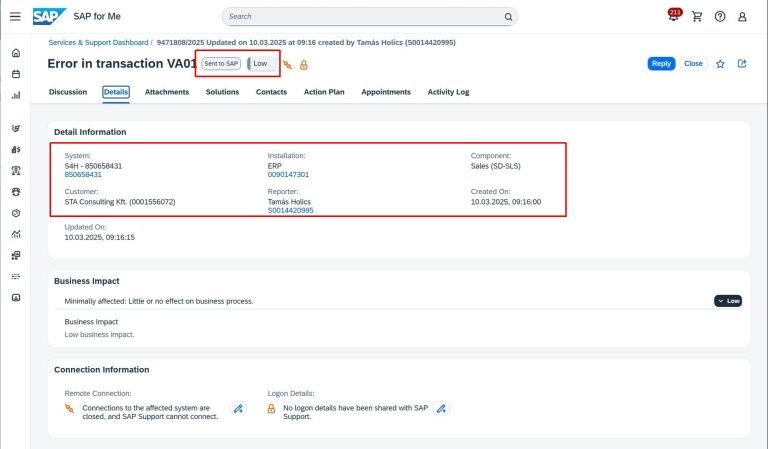Image resolution: width=768 pixels, height=449 pixels.
Task: Click the Close case button
Action: click(693, 64)
